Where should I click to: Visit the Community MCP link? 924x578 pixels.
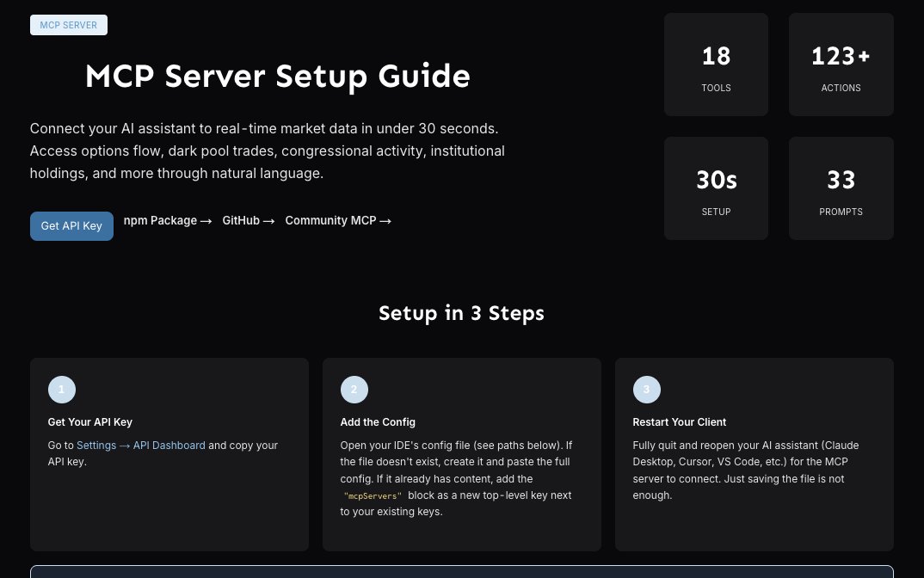pyautogui.click(x=338, y=220)
